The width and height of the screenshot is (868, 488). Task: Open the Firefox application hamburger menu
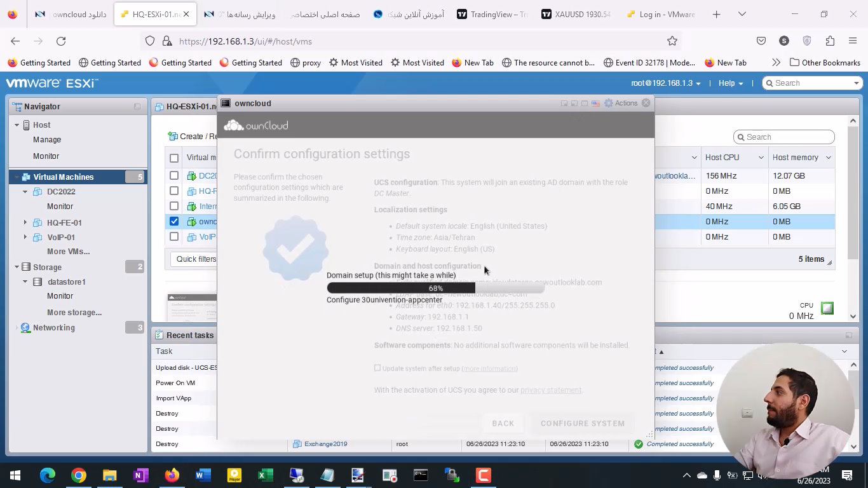pos(853,41)
